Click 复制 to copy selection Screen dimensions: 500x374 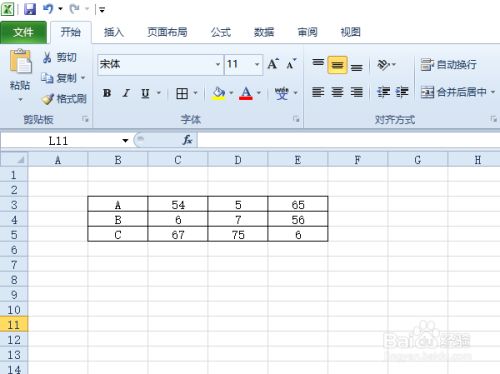coord(59,78)
